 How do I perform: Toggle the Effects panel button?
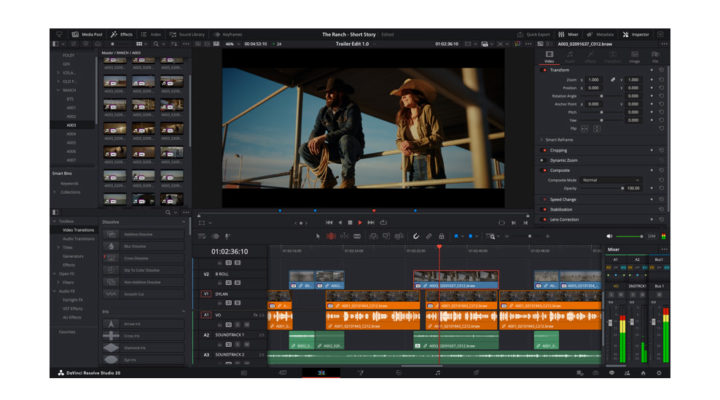[x=122, y=34]
